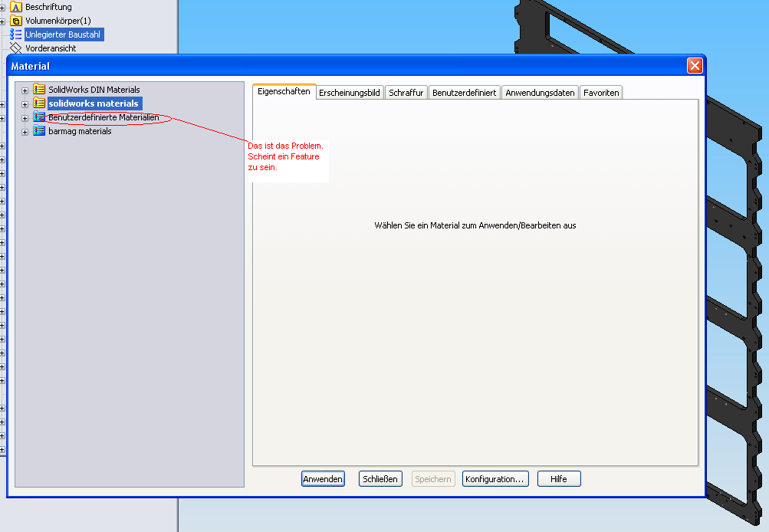Expand the barmag materials node
769x532 pixels.
(25, 132)
